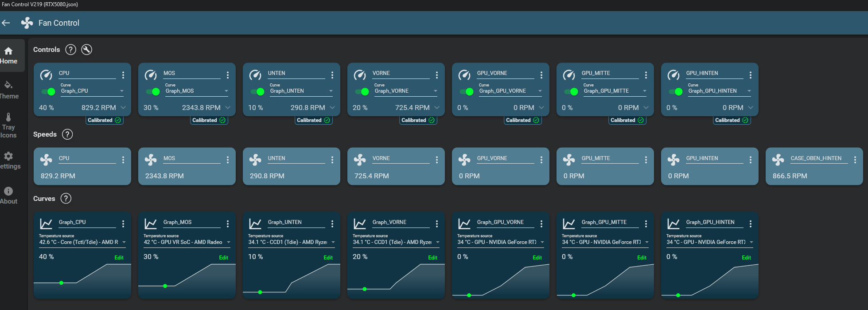The image size is (868, 310).
Task: Open the Theme sidebar tab
Action: [9, 90]
